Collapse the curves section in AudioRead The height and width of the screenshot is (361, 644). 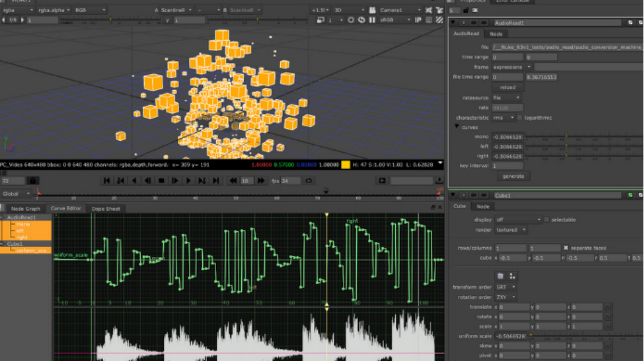[457, 127]
